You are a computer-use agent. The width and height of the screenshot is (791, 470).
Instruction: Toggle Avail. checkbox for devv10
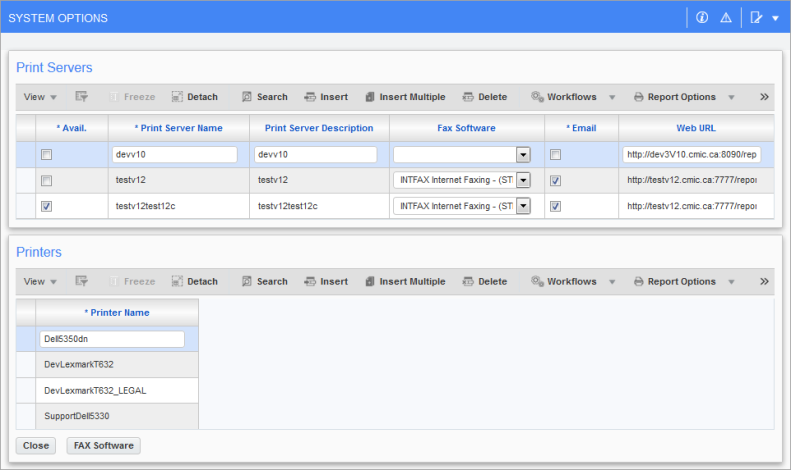pos(46,155)
